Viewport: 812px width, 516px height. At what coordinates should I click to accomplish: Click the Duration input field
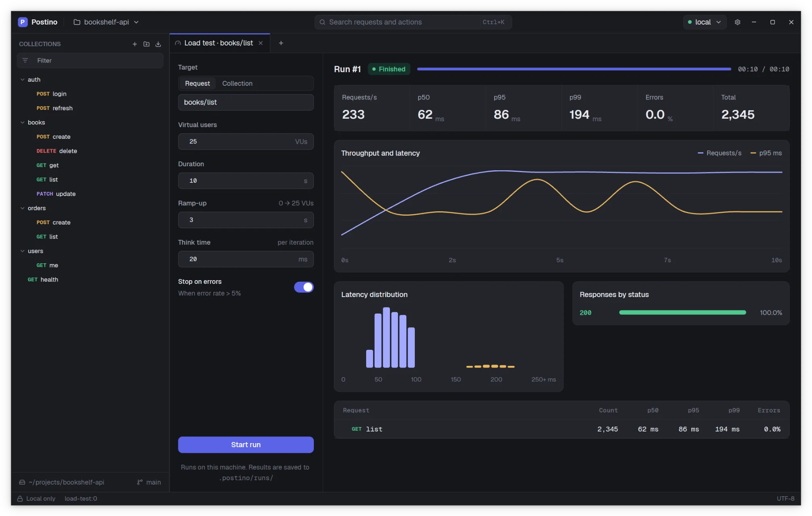click(x=246, y=181)
